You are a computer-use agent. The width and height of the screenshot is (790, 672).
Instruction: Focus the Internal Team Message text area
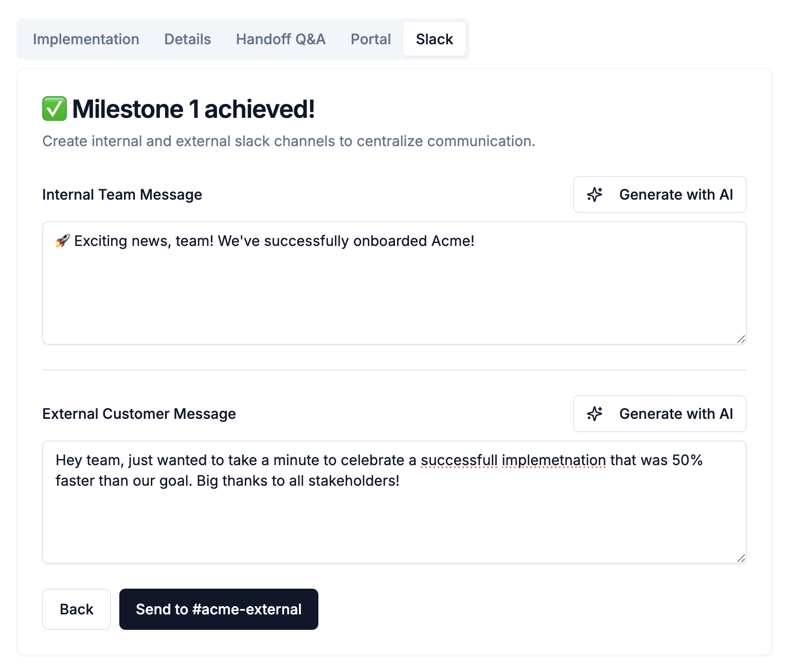pyautogui.click(x=394, y=293)
